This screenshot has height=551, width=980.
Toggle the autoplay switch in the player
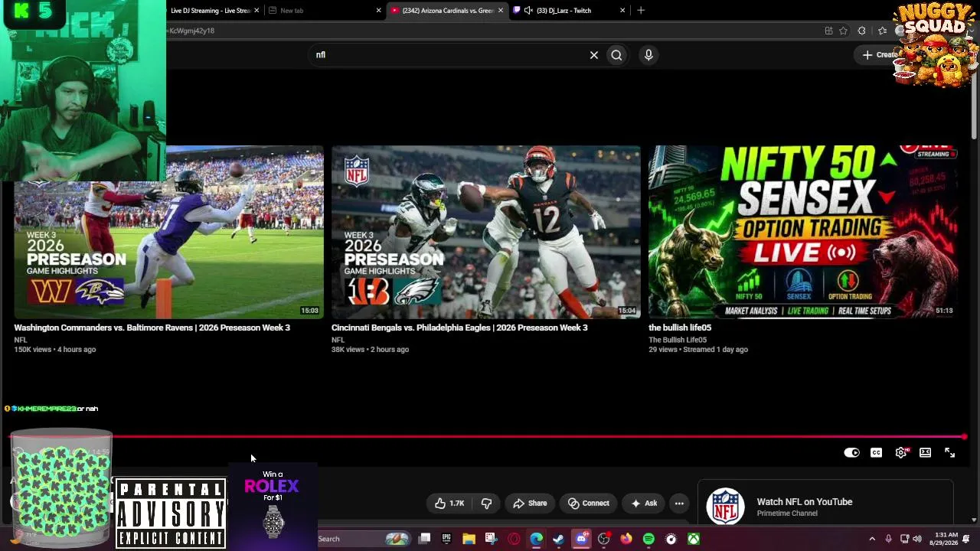click(x=851, y=453)
